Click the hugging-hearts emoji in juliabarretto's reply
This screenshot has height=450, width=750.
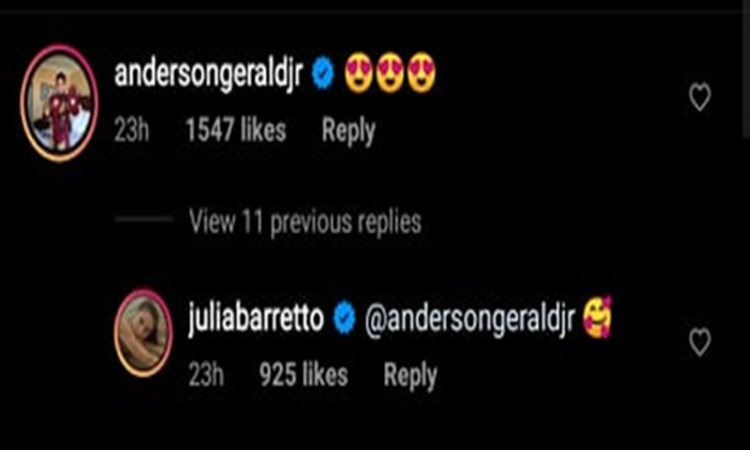pyautogui.click(x=597, y=317)
